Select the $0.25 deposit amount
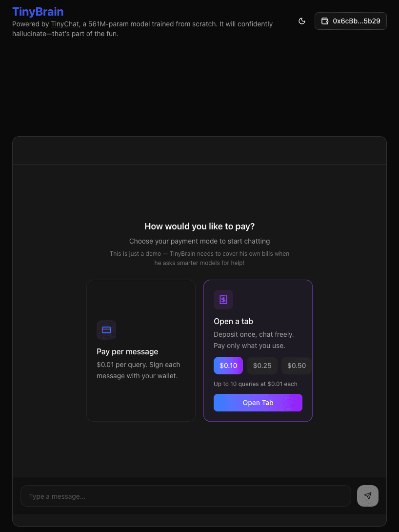The image size is (399, 532). point(262,365)
